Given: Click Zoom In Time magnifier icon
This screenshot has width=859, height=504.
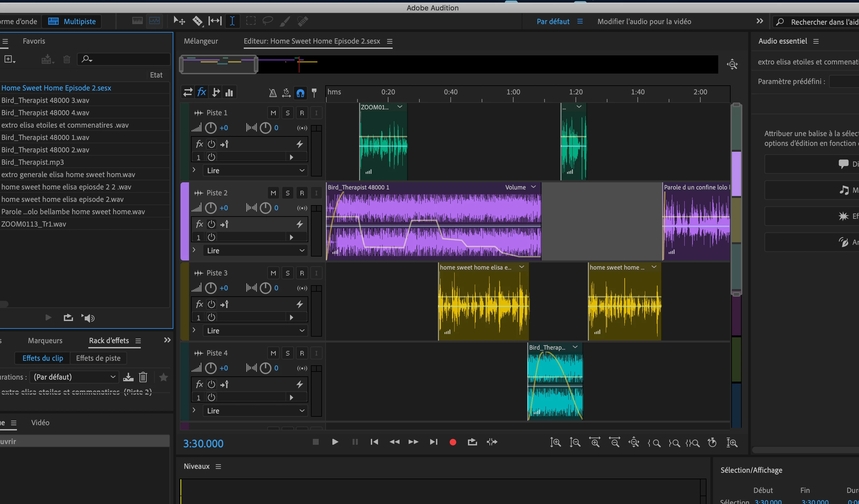Looking at the screenshot, I should coord(594,442).
